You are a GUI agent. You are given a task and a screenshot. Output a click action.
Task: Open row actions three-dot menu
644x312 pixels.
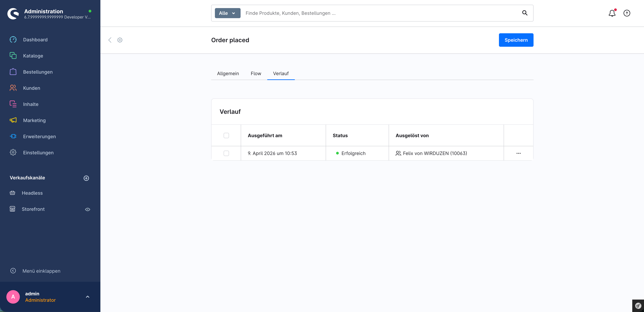tap(518, 153)
